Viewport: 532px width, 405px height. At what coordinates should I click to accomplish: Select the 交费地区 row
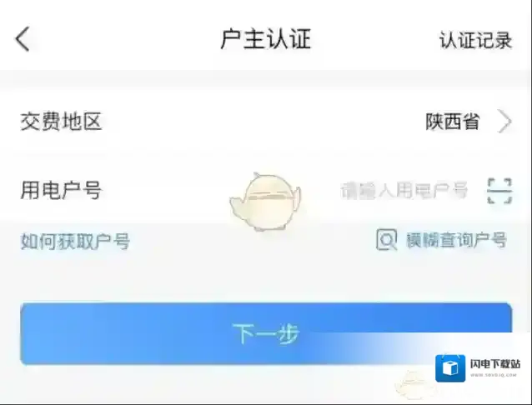tap(266, 122)
